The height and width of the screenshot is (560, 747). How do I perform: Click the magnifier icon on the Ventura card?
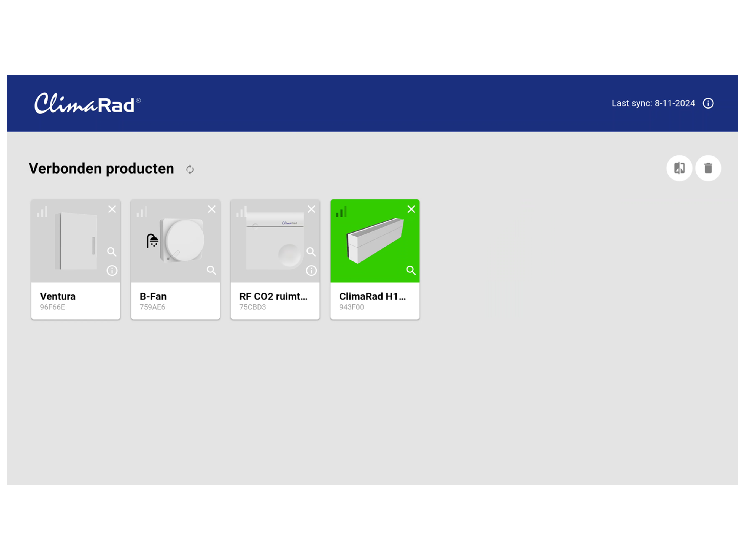pos(111,252)
